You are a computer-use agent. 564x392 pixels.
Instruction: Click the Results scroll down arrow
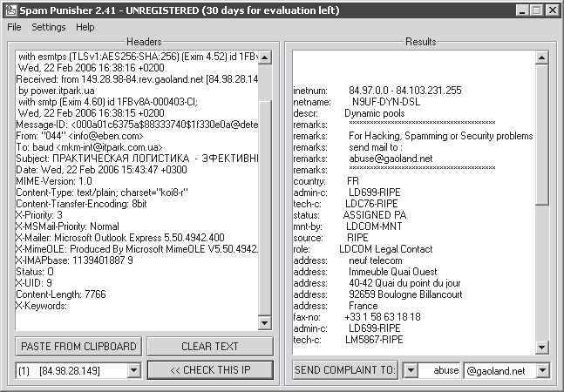pos(541,348)
